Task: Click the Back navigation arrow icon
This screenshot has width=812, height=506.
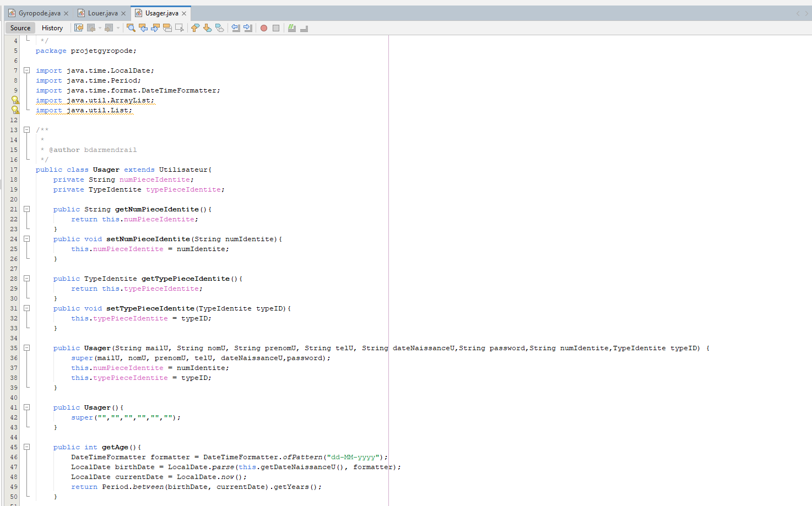Action: point(91,28)
